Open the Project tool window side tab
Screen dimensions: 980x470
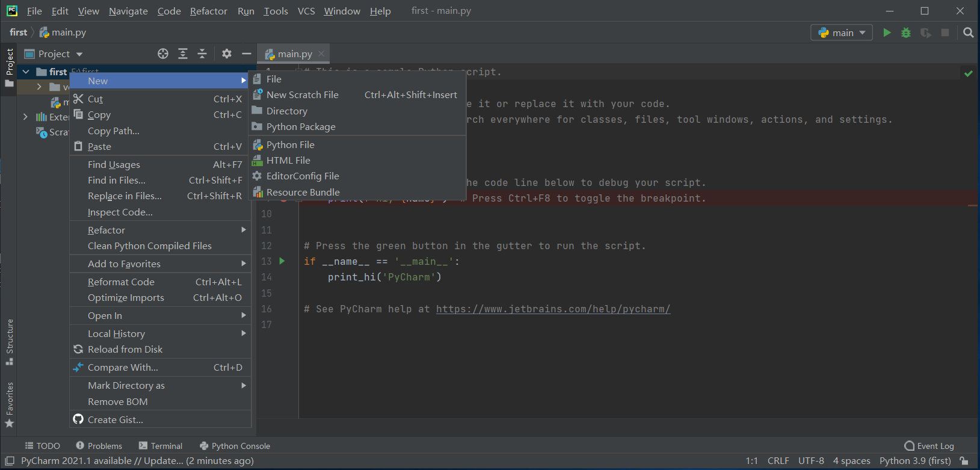[10, 67]
